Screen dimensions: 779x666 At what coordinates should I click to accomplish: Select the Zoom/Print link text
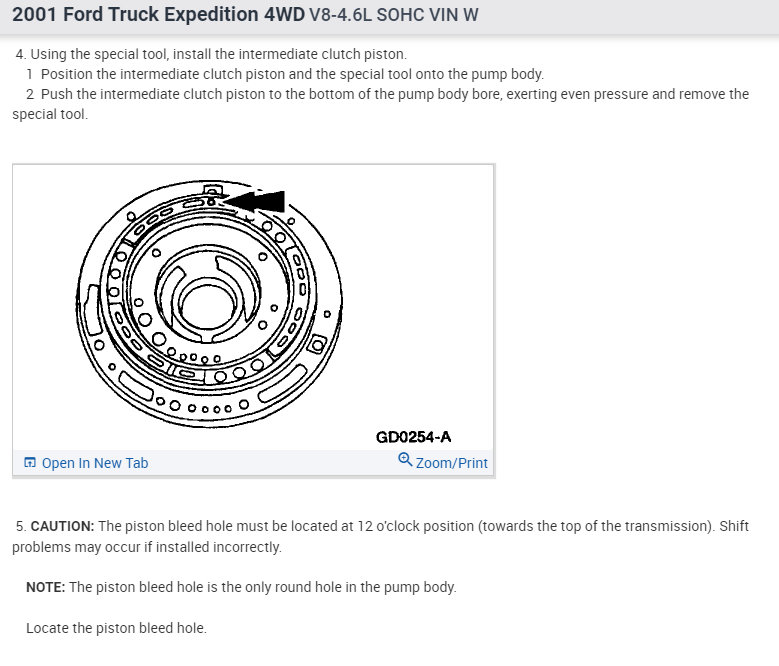coord(452,463)
